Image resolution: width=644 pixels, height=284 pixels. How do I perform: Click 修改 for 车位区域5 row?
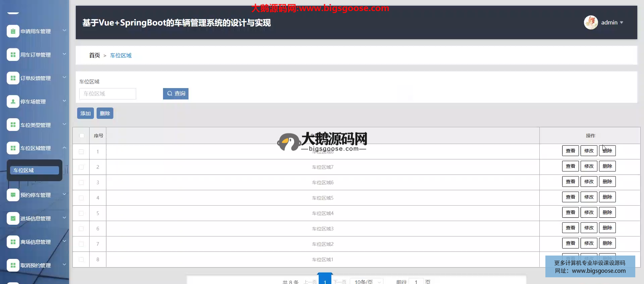(589, 197)
